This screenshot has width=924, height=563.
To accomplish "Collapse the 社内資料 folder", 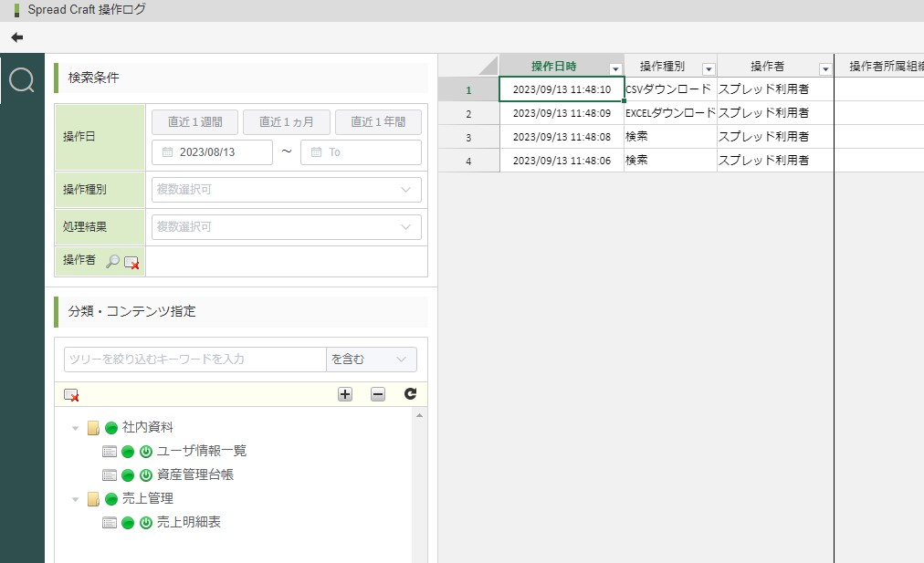I will (x=76, y=428).
